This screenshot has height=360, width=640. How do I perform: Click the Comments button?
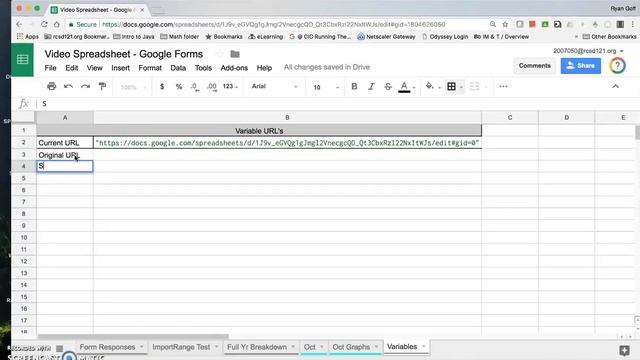(x=535, y=66)
